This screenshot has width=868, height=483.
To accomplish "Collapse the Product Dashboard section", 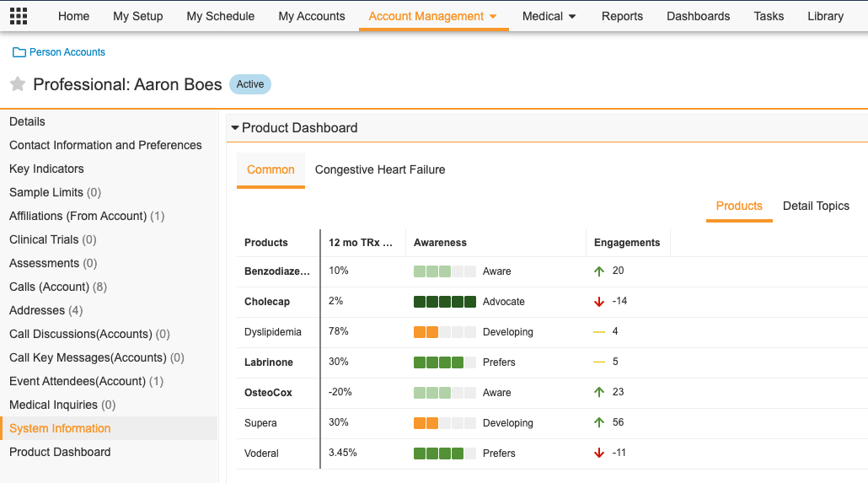I will [235, 128].
